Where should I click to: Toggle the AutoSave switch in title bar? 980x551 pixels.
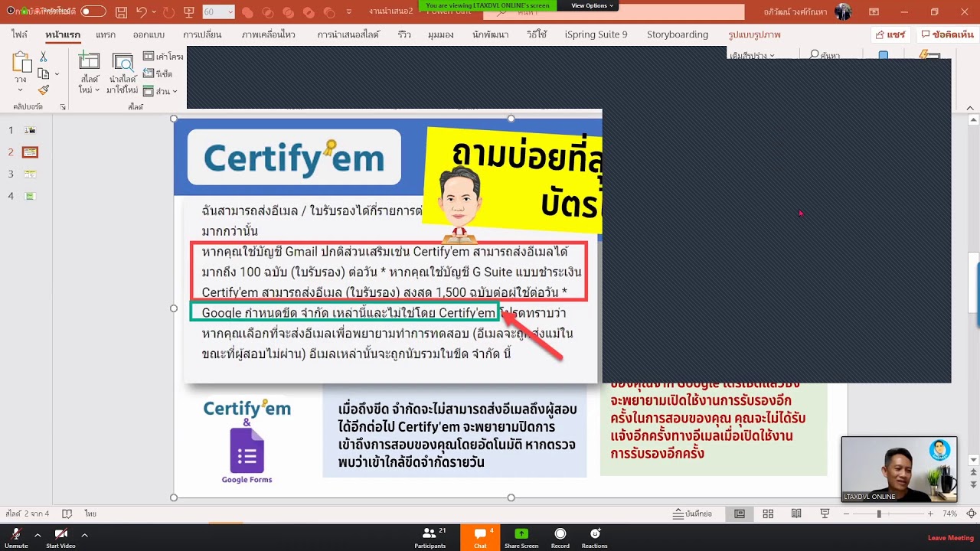[93, 11]
